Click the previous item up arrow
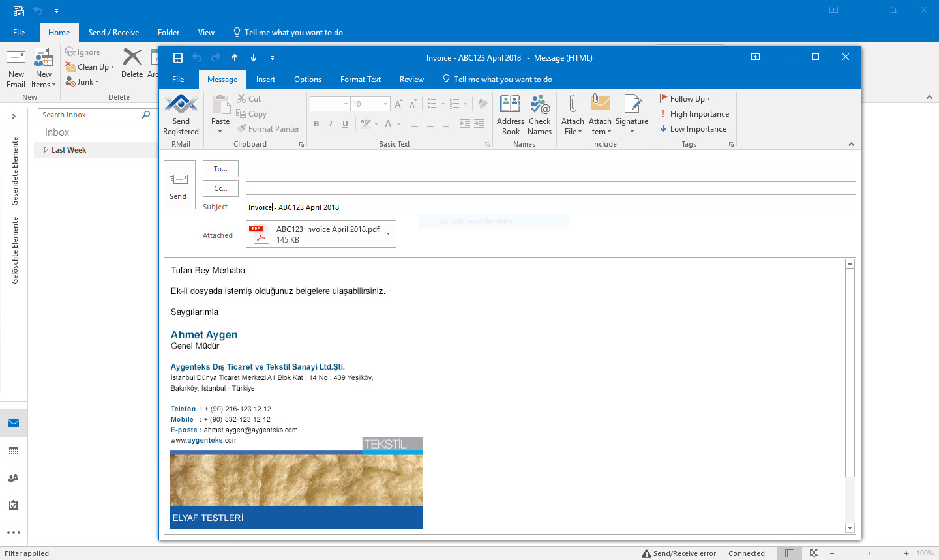The image size is (939, 560). coord(235,57)
